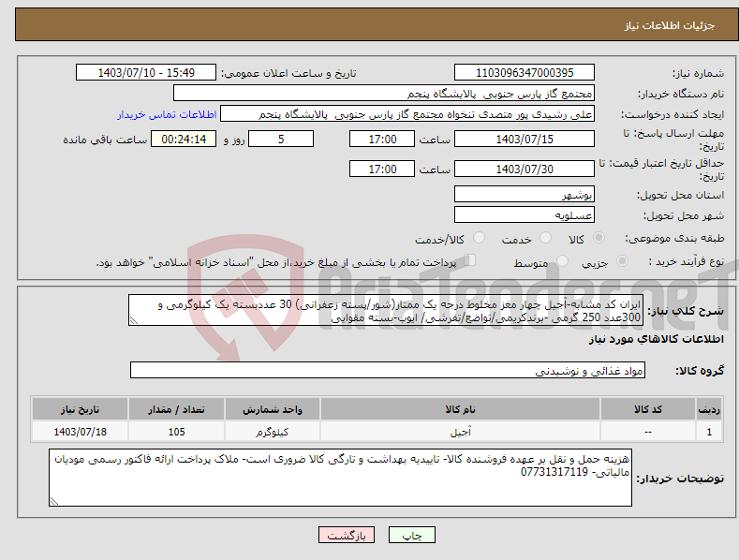Click the request creator field علی رشیدی پور
The image size is (739, 560).
[x=407, y=114]
